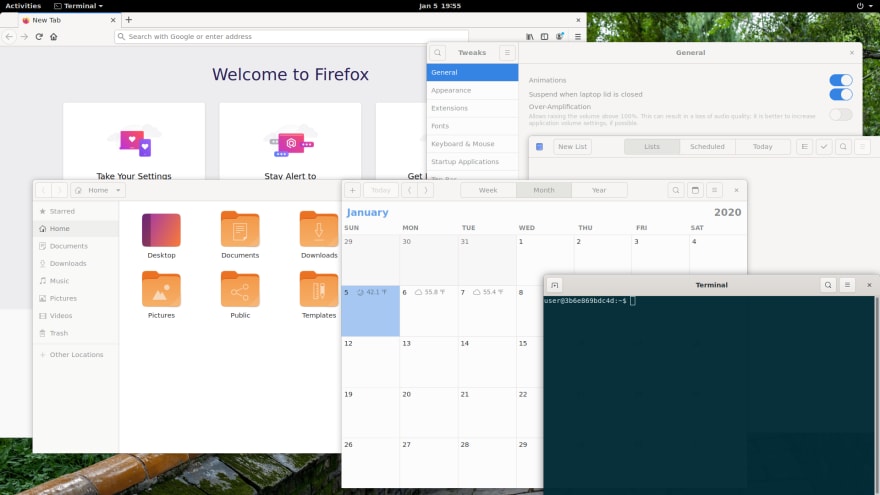Open the clock showing Jan 5 19:55
This screenshot has width=880, height=495.
pyautogui.click(x=440, y=6)
